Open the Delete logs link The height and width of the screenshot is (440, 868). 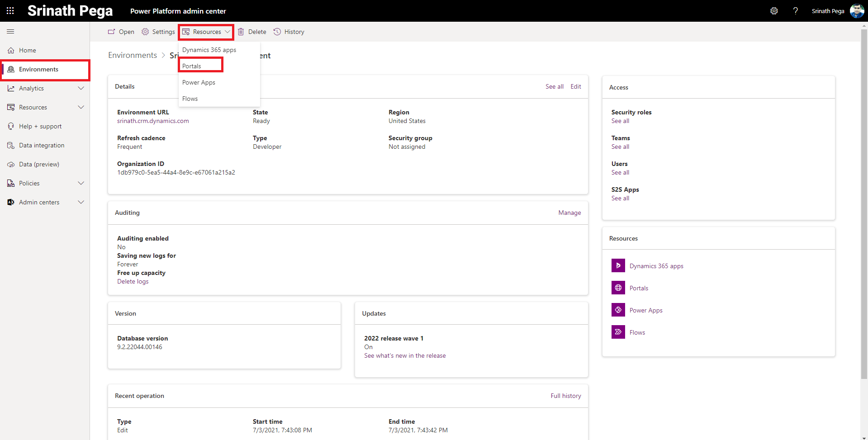[x=133, y=282]
